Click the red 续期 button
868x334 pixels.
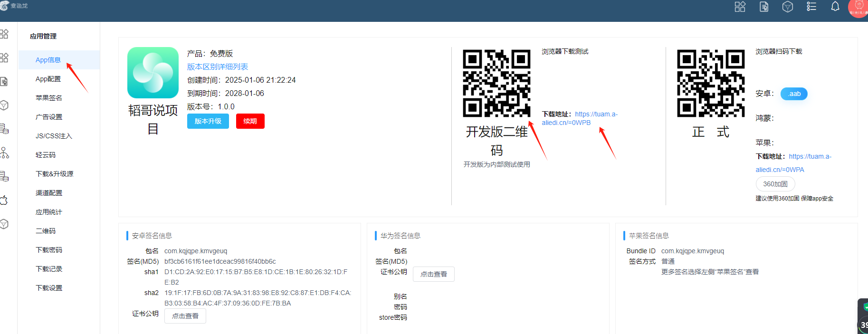click(250, 121)
